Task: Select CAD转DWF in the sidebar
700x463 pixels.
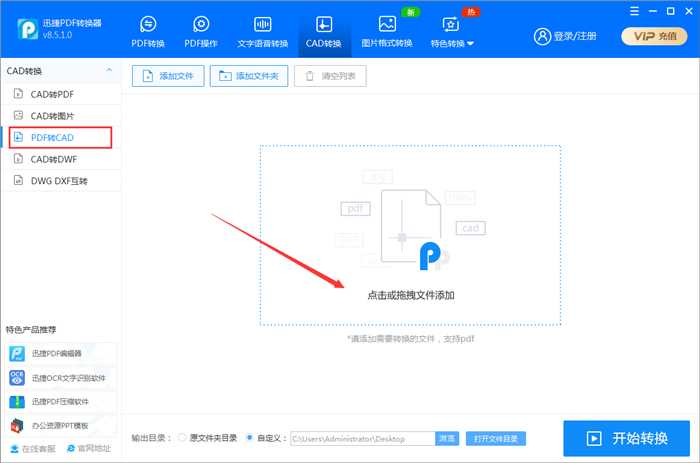Action: [x=61, y=159]
